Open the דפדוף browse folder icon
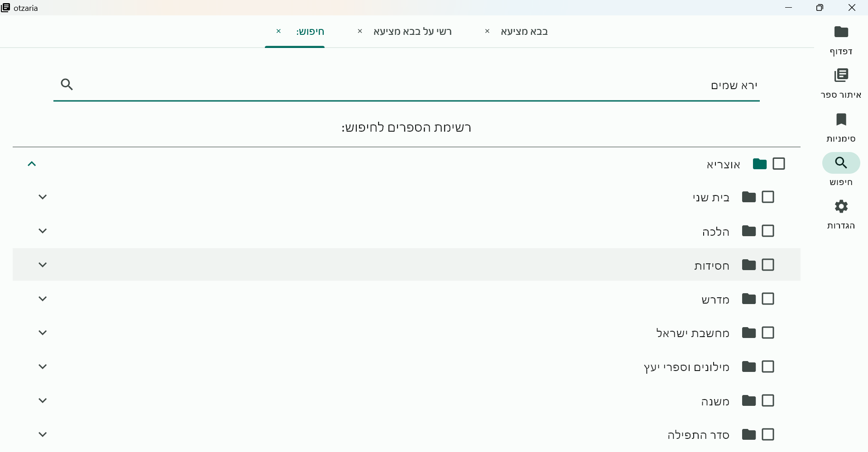Screen dimensions: 868x452 coord(841,32)
